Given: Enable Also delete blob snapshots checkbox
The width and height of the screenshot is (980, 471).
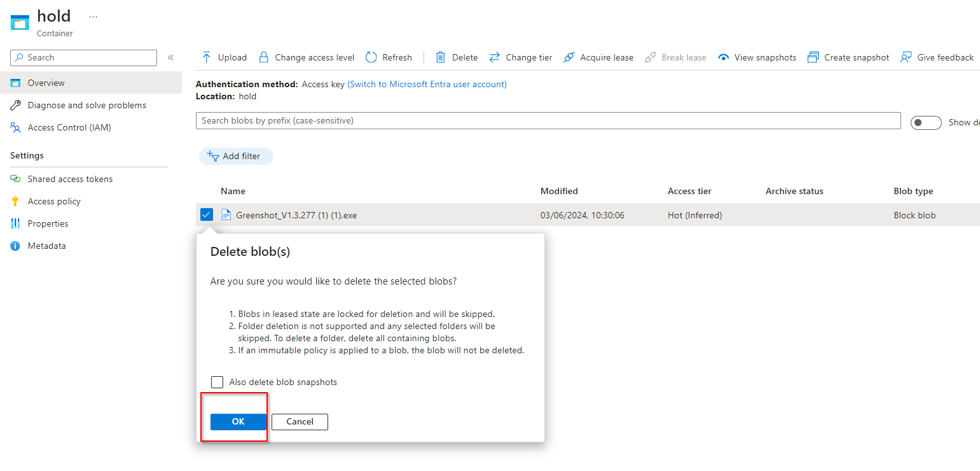Looking at the screenshot, I should (217, 382).
